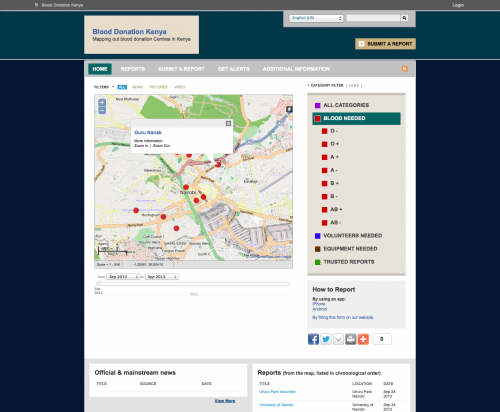Image resolution: width=500 pixels, height=412 pixels.
Task: Click the red marker beside the Nairobi label
Action: [186, 187]
